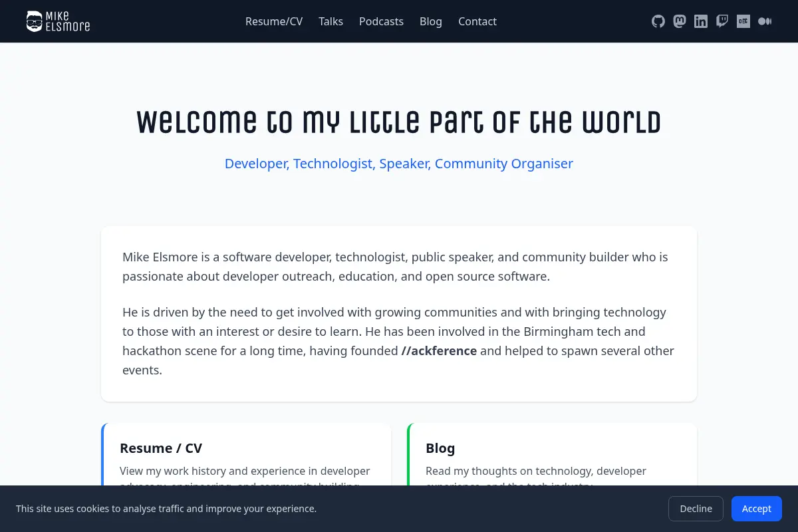Visit the Medium profile icon
The height and width of the screenshot is (532, 798).
765,21
